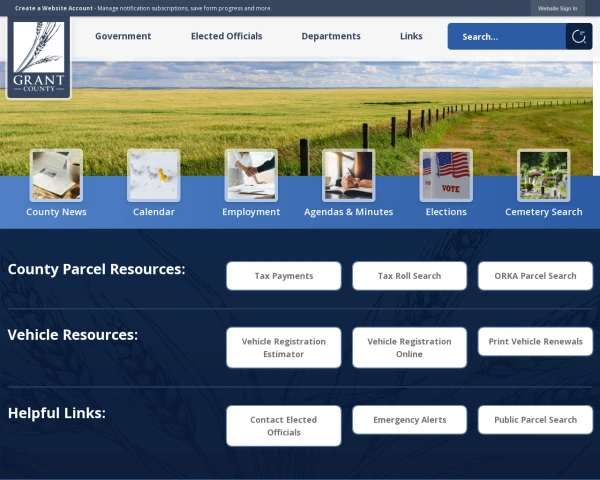
Task: Open the Departments menu
Action: [x=331, y=36]
